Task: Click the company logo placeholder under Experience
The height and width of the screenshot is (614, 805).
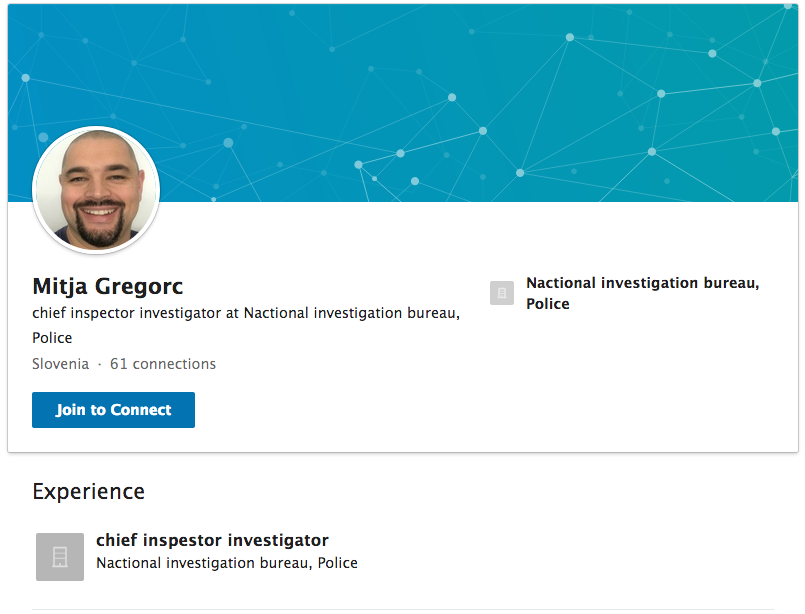Action: pos(60,557)
